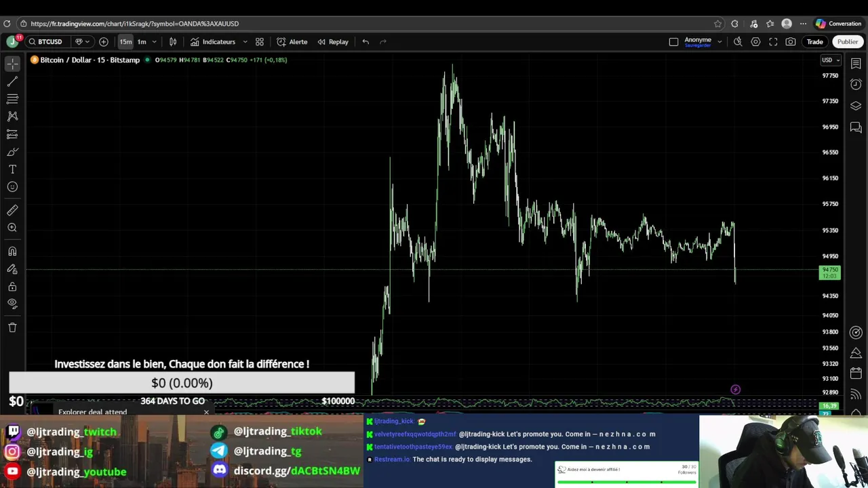
Task: Start bar Replay mode
Action: click(x=333, y=42)
